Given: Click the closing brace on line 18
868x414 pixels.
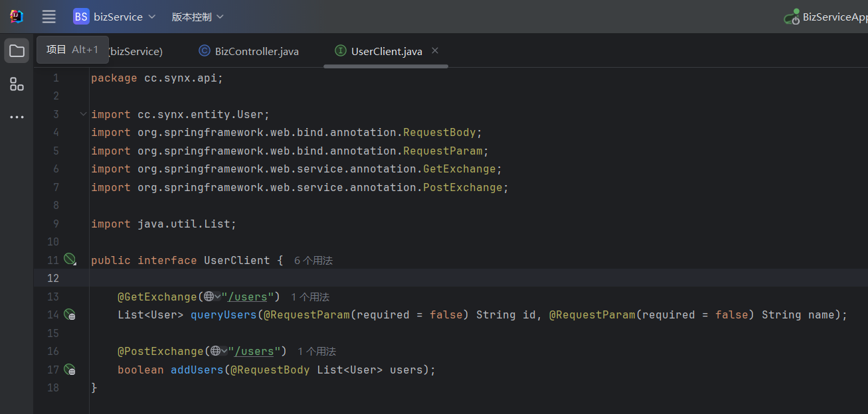Looking at the screenshot, I should point(94,387).
